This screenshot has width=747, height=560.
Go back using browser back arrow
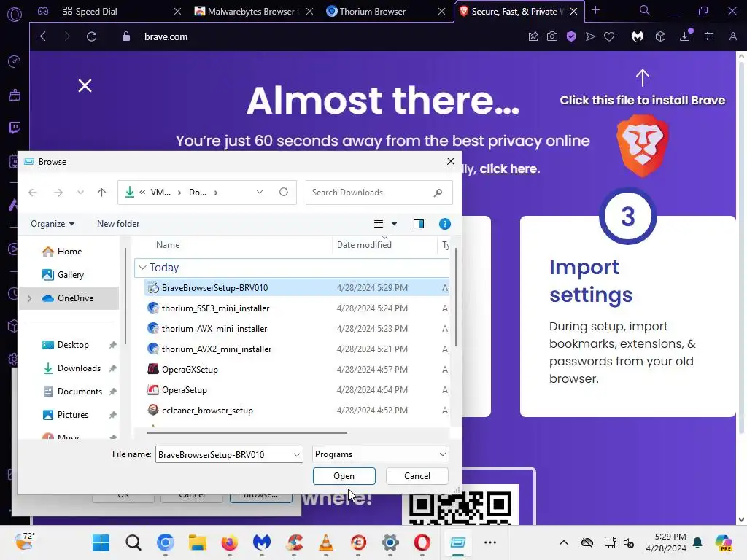pos(43,36)
